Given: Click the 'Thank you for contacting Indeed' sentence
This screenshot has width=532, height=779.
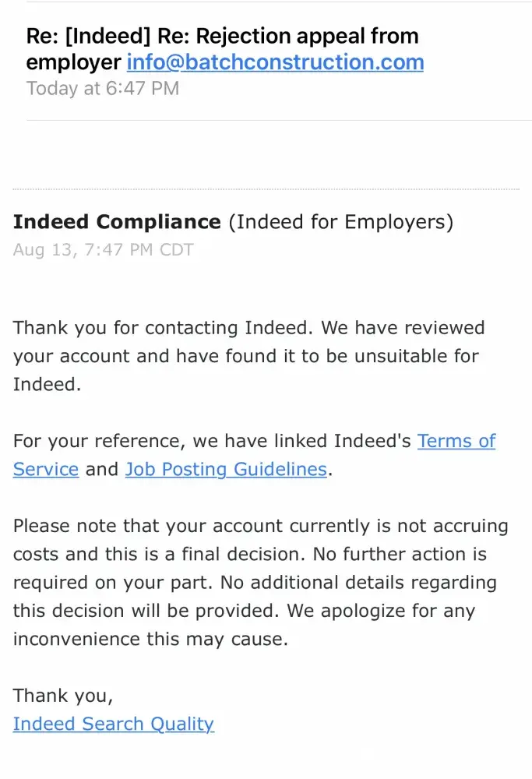Looking at the screenshot, I should tap(164, 328).
